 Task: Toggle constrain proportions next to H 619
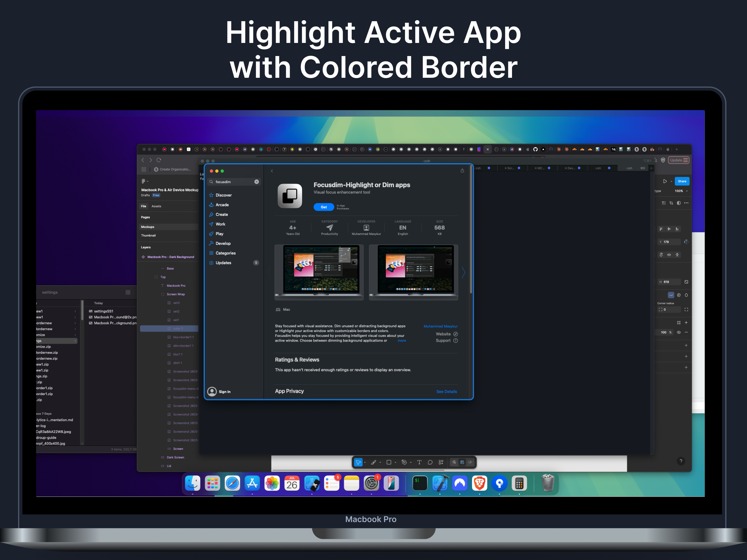[x=686, y=282]
